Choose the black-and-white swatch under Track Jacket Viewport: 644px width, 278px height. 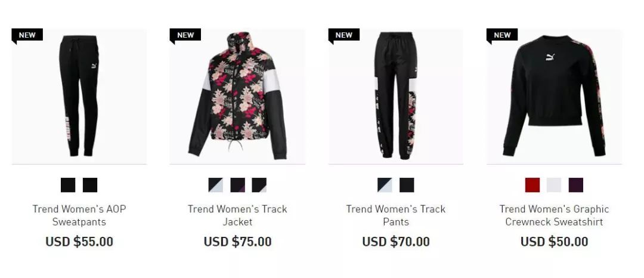(x=216, y=185)
